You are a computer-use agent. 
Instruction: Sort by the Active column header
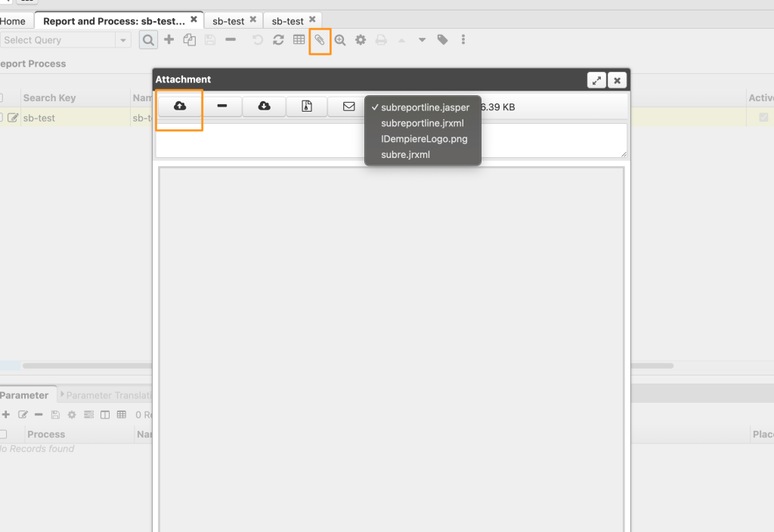[760, 97]
